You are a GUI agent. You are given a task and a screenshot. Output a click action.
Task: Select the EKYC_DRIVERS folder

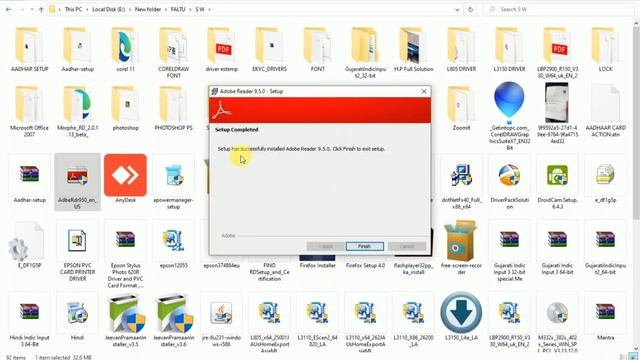[270, 50]
